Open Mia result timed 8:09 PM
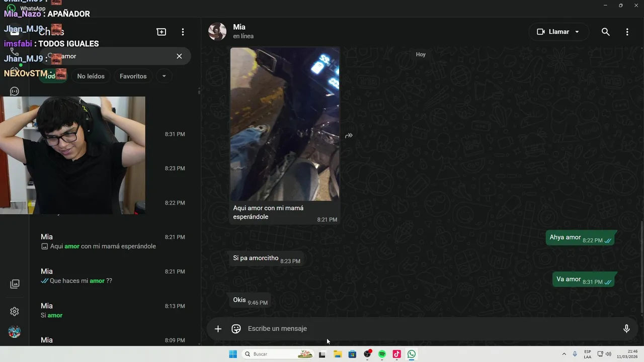Viewport: 644px width, 362px height. (115, 338)
